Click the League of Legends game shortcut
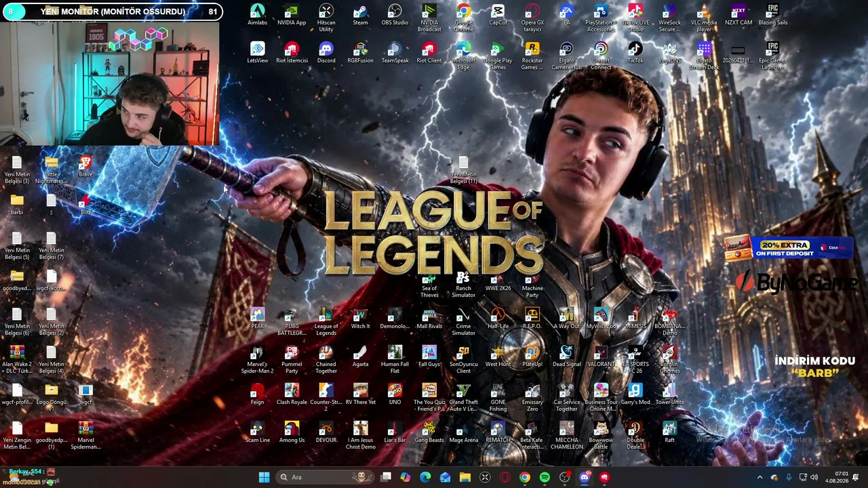This screenshot has width=868, height=488. [x=326, y=322]
